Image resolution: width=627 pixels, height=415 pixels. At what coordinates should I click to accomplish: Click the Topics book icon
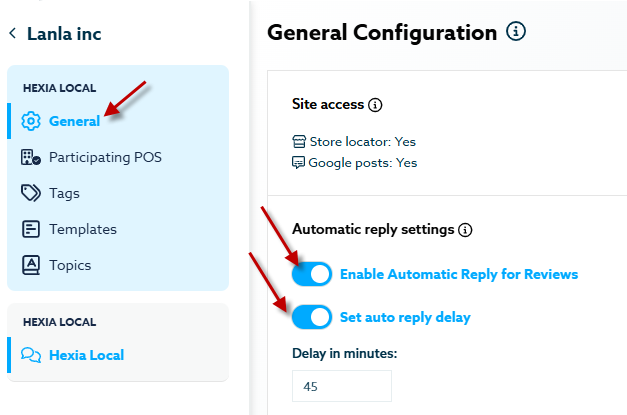coord(31,265)
